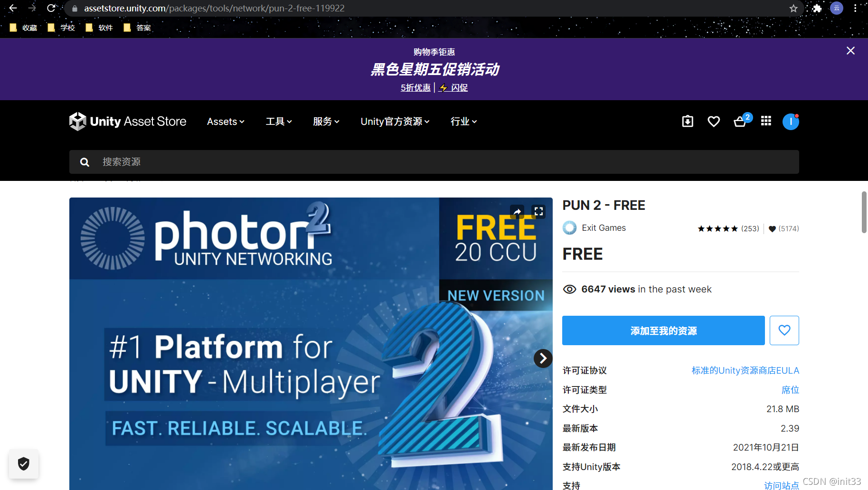Screen dimensions: 868x490
Task: Toggle favorite heart next to add button
Action: [x=784, y=330]
